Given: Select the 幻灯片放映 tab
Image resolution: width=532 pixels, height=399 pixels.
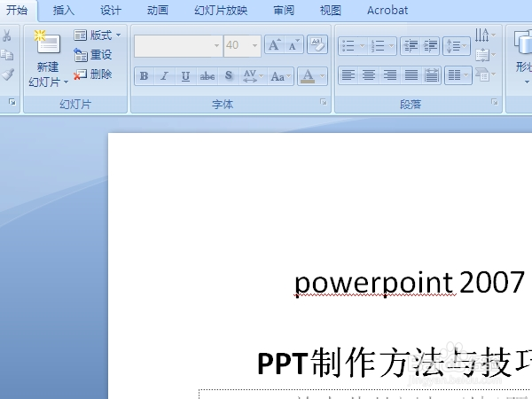Looking at the screenshot, I should pyautogui.click(x=221, y=11).
